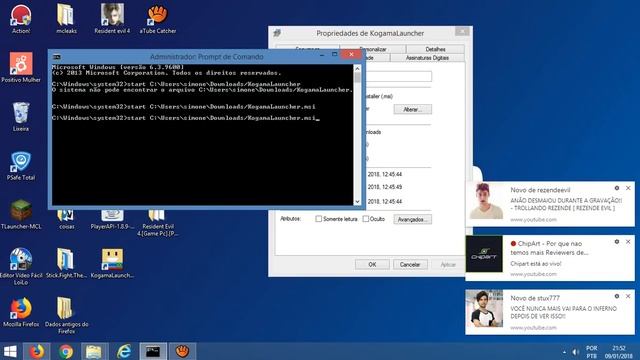The image size is (640, 360).
Task: Open the ChipArt notification thumbnail
Action: [484, 254]
